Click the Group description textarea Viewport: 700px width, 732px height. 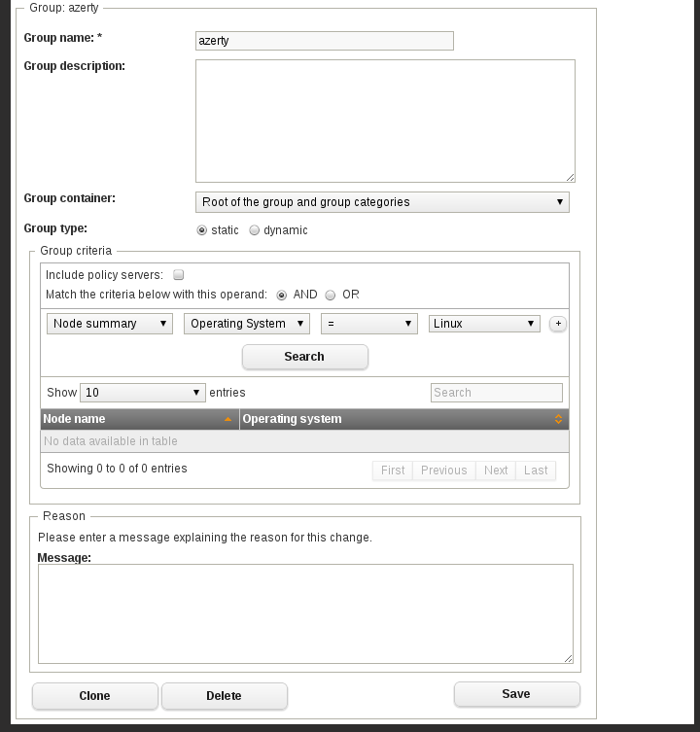point(385,121)
